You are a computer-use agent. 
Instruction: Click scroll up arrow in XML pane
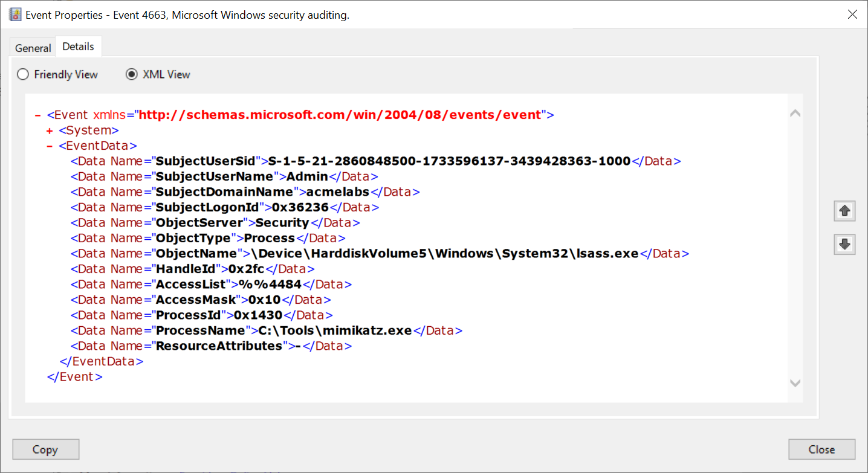coord(795,113)
